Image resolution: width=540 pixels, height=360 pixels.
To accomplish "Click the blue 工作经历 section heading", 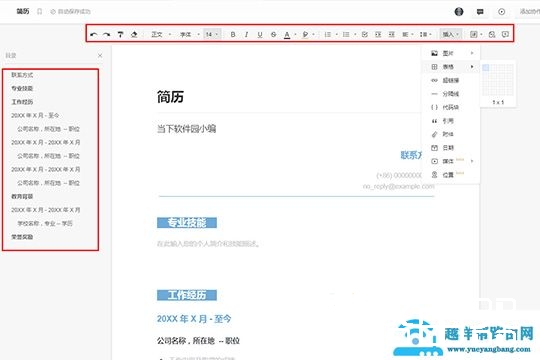I will coord(187,295).
